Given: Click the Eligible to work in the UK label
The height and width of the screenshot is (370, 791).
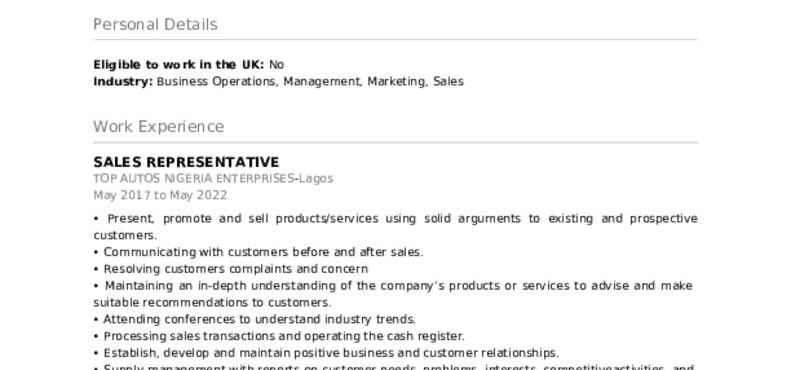Looking at the screenshot, I should pyautogui.click(x=179, y=65).
